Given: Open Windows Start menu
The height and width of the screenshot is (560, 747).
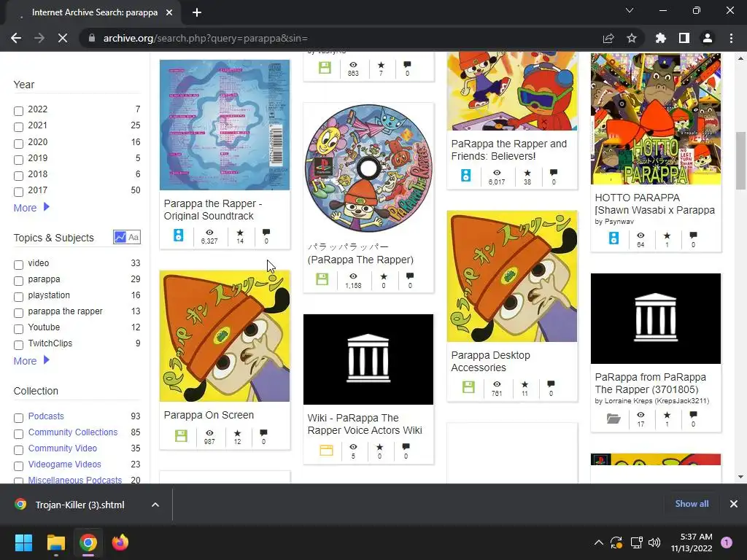Looking at the screenshot, I should click(23, 542).
